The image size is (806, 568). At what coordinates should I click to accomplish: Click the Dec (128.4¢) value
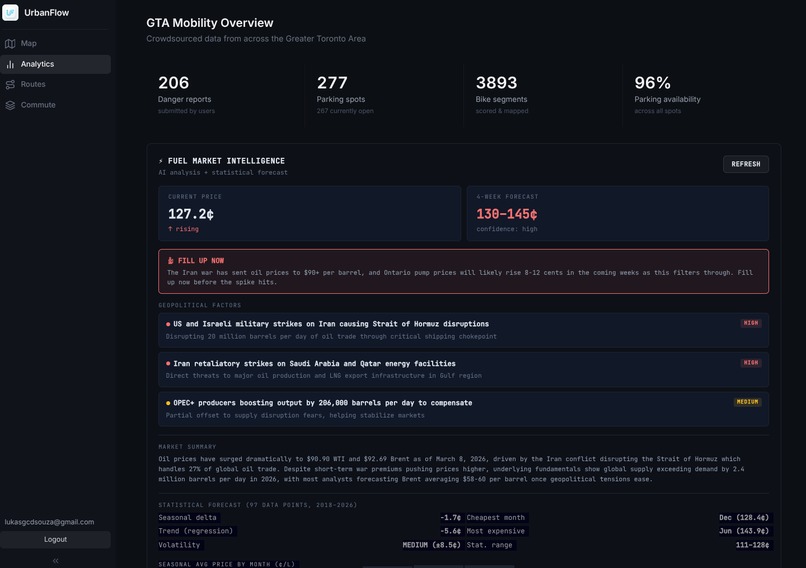click(744, 518)
